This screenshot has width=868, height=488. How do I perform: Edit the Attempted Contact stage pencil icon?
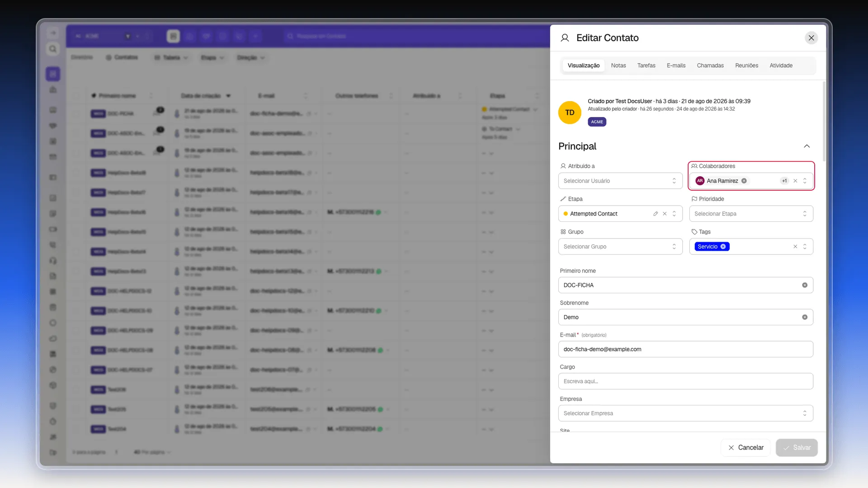[655, 214]
